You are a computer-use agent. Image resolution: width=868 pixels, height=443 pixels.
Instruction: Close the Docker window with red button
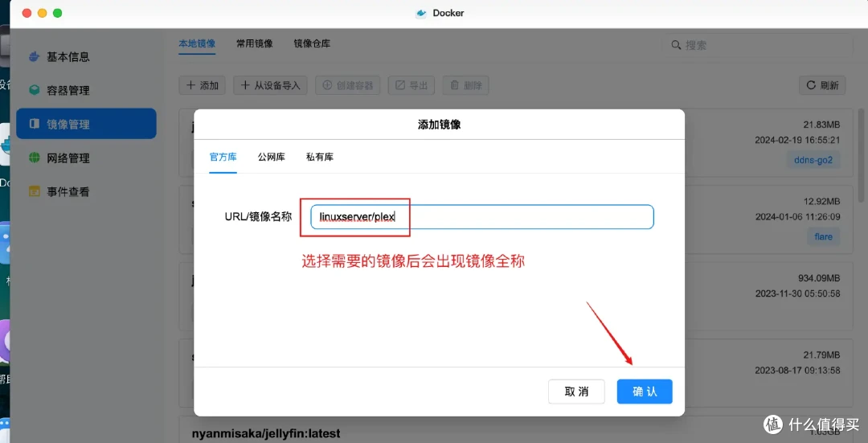tap(27, 13)
